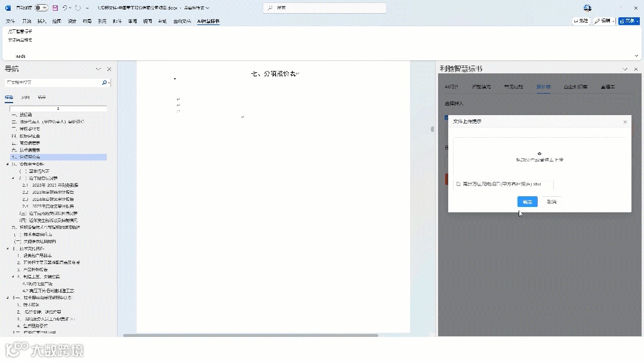
Task: Select the 4.2 heading in navigation
Action: (48, 290)
